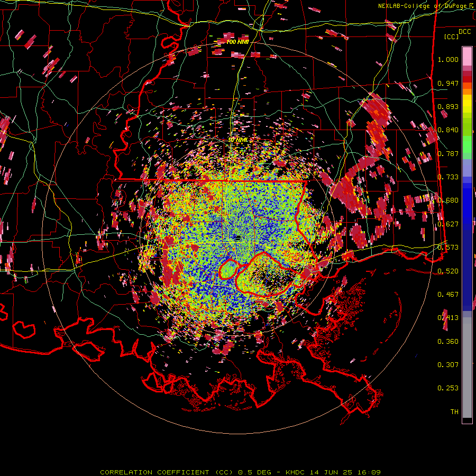The width and height of the screenshot is (476, 476).
Task: Click the 100 NMI range ring label
Action: click(237, 42)
